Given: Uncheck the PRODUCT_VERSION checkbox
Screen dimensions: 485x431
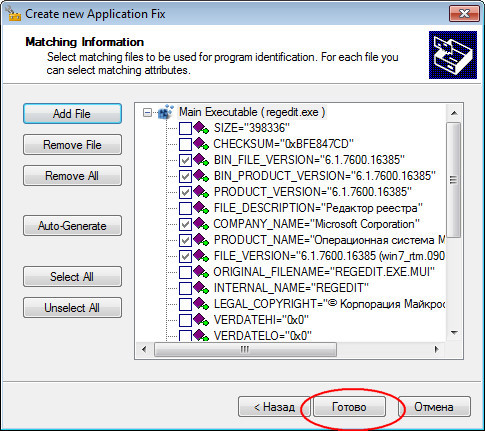Looking at the screenshot, I should click(x=185, y=192).
